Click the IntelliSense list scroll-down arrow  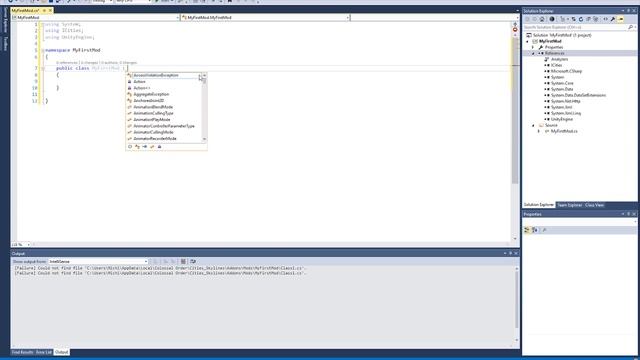pyautogui.click(x=204, y=139)
